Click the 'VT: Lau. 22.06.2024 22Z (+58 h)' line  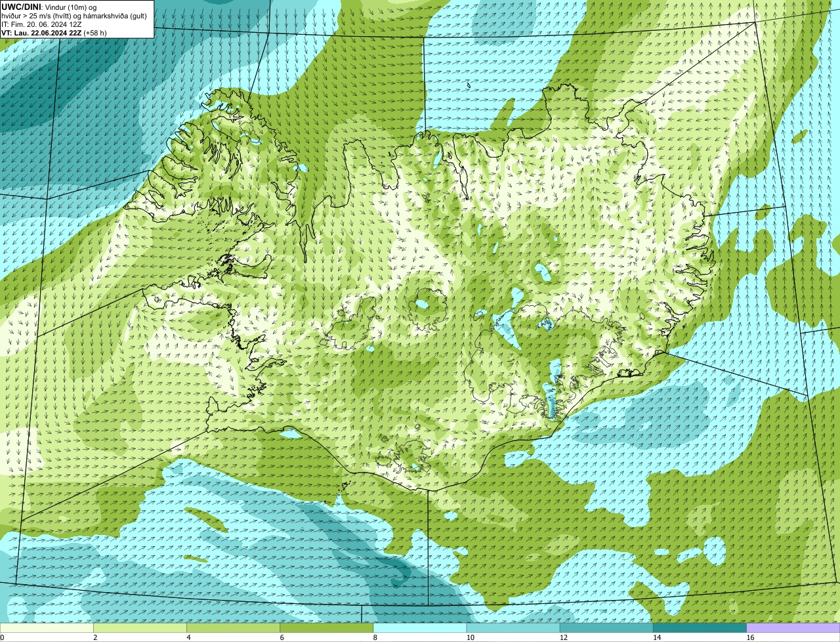(54, 32)
